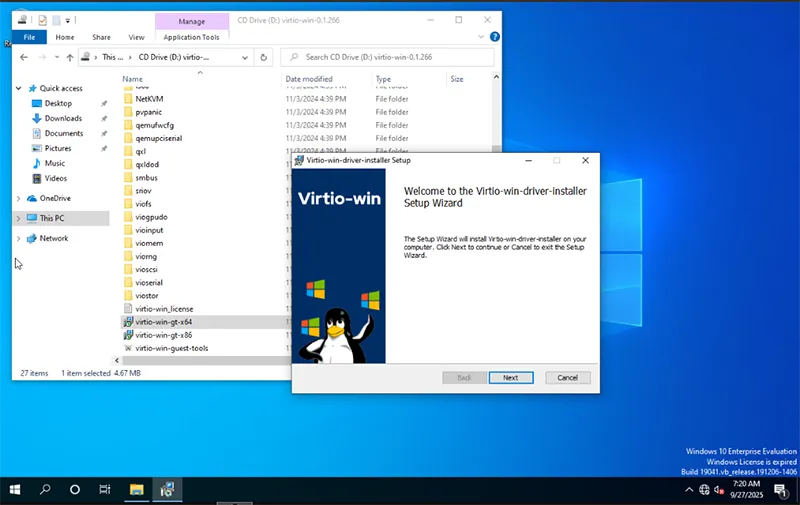The width and height of the screenshot is (800, 505).
Task: Click the Search CD Drive input field
Action: click(x=390, y=57)
